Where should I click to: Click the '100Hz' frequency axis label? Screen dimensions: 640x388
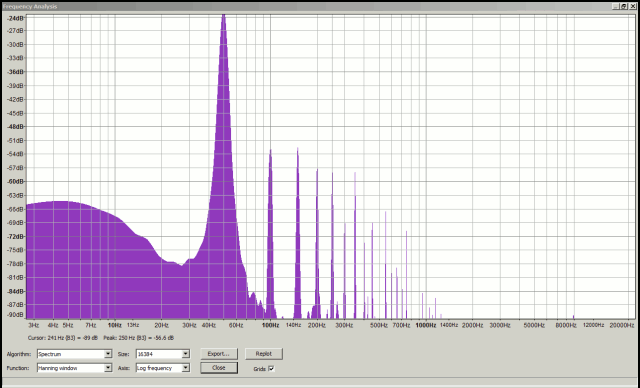click(x=270, y=325)
